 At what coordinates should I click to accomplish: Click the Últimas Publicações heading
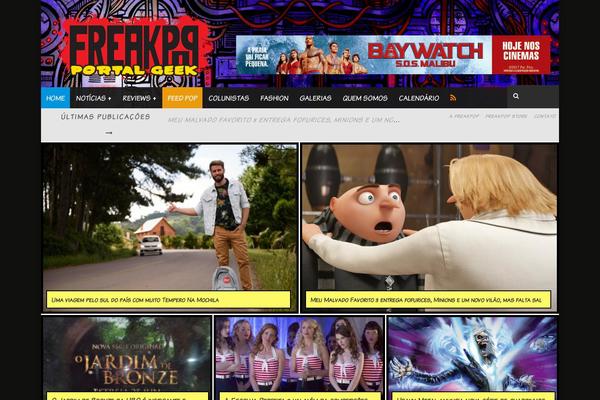[105, 117]
